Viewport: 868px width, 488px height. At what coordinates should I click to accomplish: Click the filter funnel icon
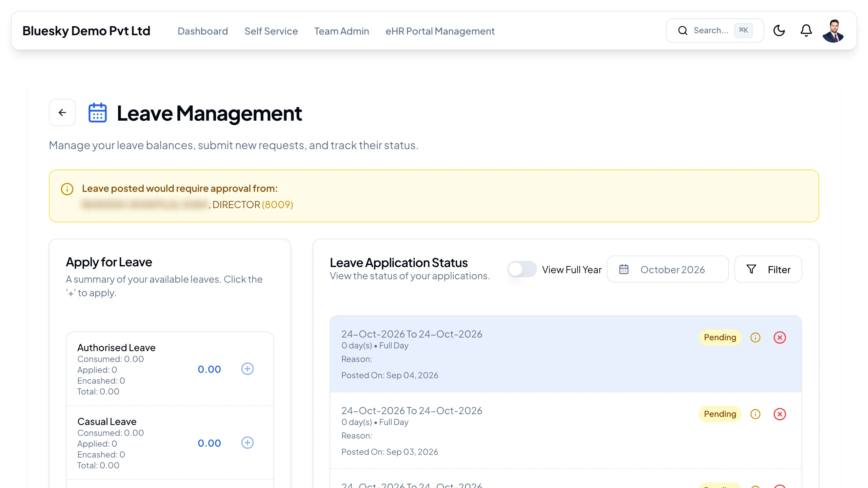point(751,269)
